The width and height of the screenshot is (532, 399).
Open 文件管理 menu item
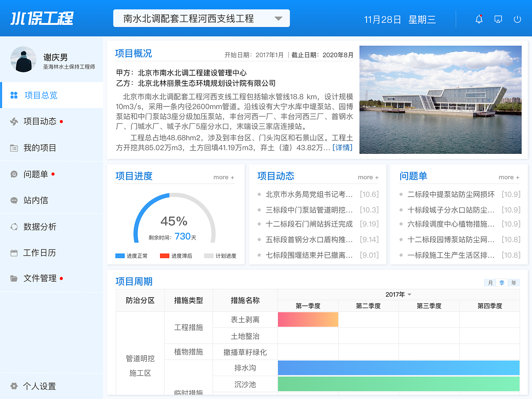(x=52, y=278)
